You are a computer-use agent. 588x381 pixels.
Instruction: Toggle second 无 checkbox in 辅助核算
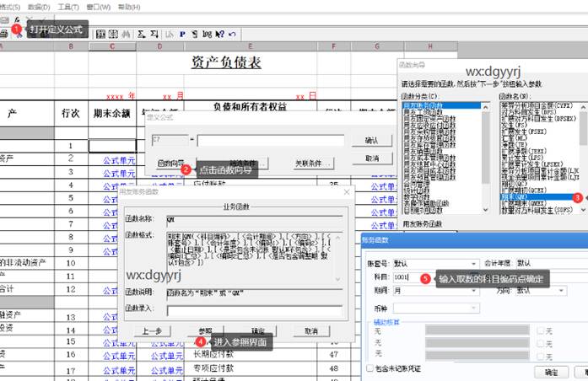click(x=541, y=343)
